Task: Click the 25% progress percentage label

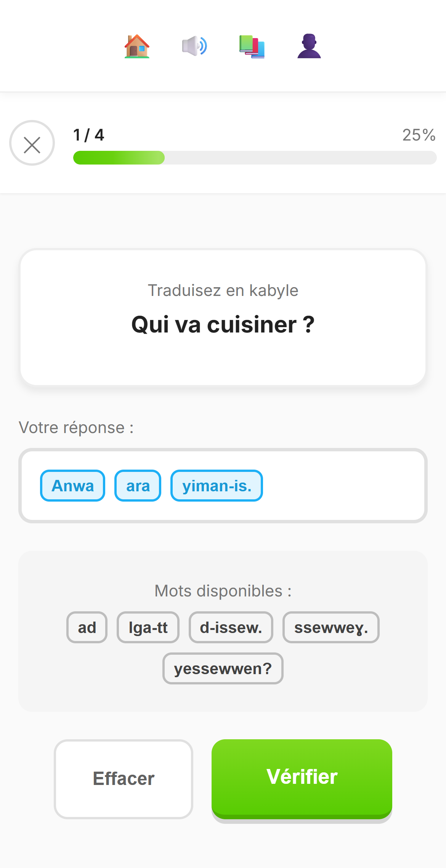Action: pos(419,135)
